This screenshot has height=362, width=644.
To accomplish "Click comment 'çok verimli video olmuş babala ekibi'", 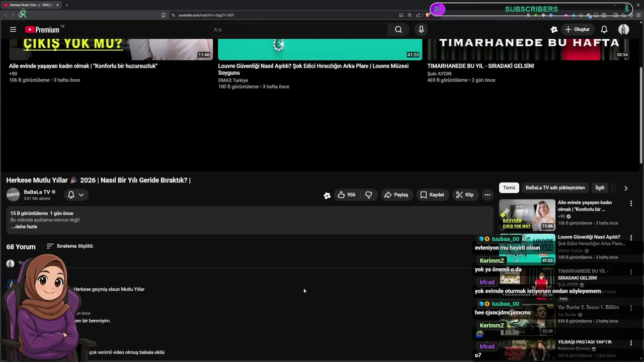I will 127,352.
